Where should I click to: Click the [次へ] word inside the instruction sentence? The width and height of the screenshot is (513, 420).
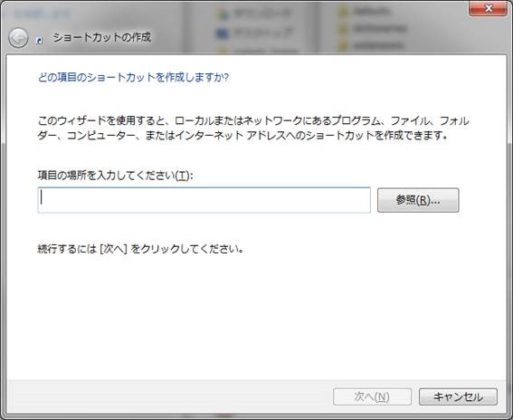[x=112, y=249]
